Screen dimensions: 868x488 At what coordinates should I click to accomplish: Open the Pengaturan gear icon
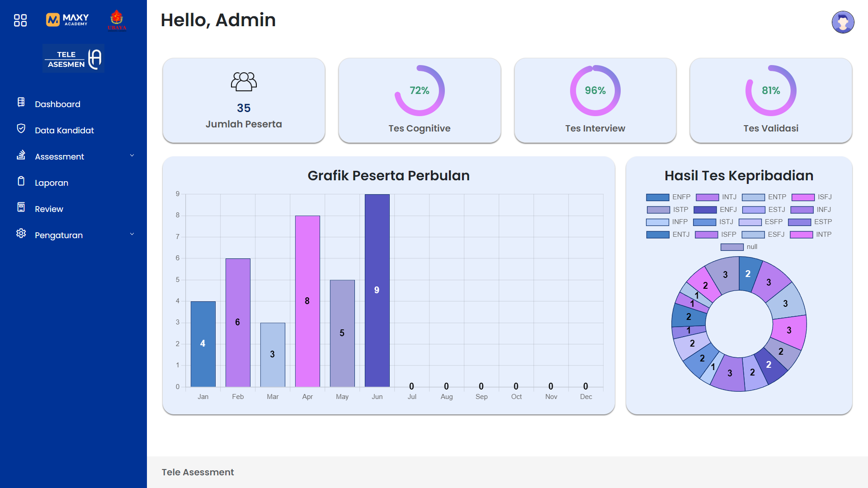click(21, 233)
